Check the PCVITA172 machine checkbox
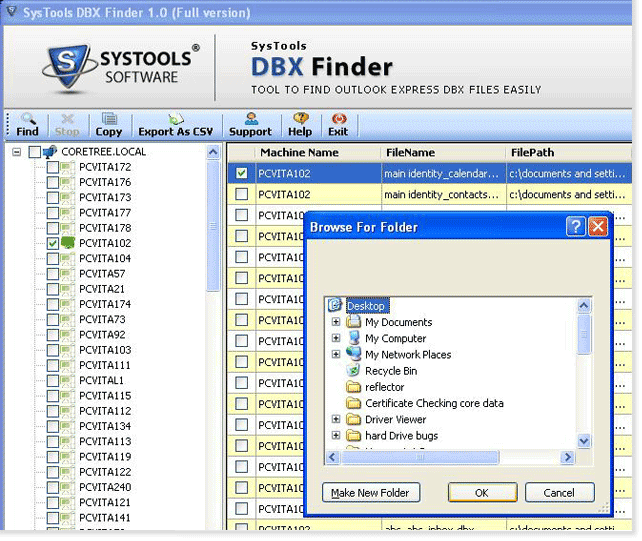Screen dimensions: 642x541 click(x=52, y=167)
